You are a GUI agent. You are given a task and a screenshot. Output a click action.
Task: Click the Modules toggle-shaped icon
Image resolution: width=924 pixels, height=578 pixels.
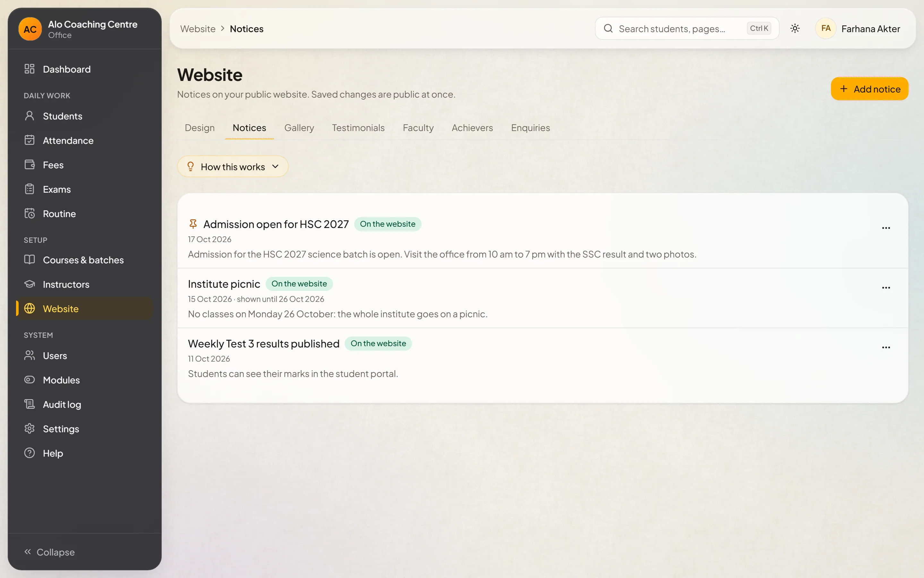[x=30, y=380]
